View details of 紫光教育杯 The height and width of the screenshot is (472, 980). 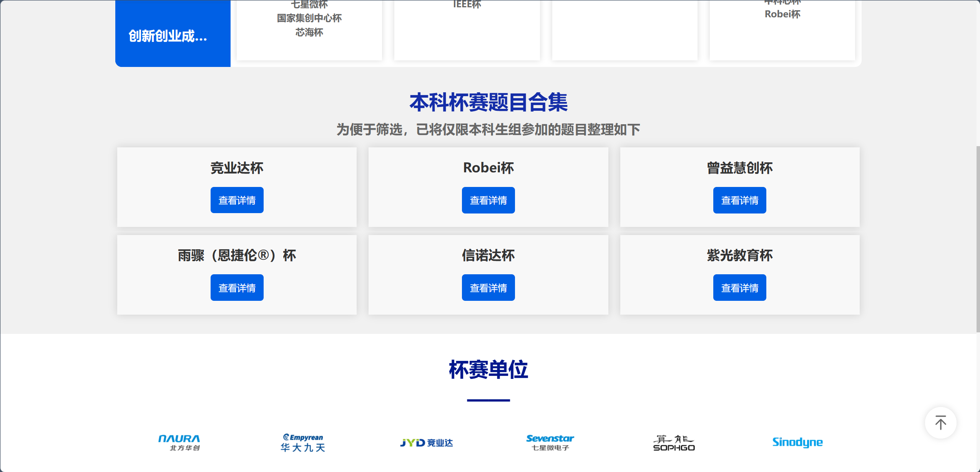point(739,287)
